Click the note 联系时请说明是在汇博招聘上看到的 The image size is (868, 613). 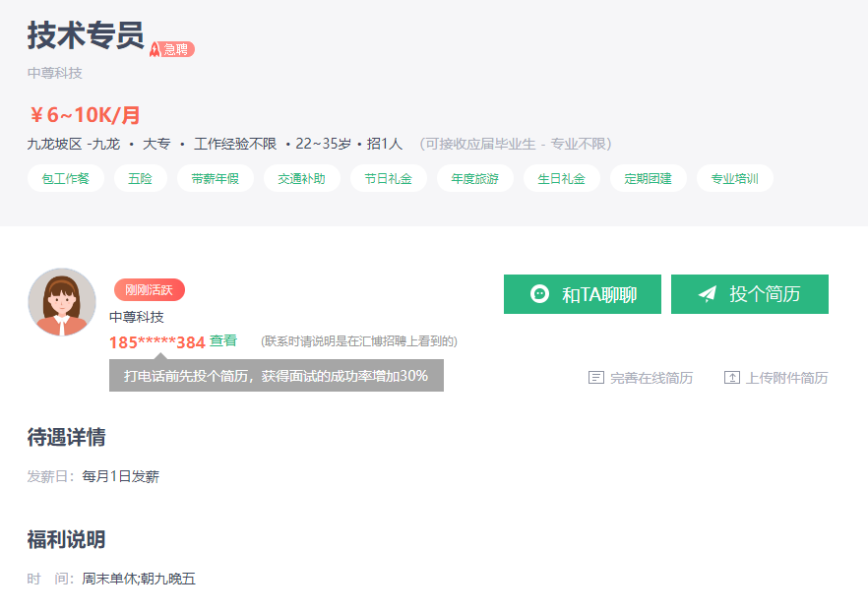(x=359, y=341)
